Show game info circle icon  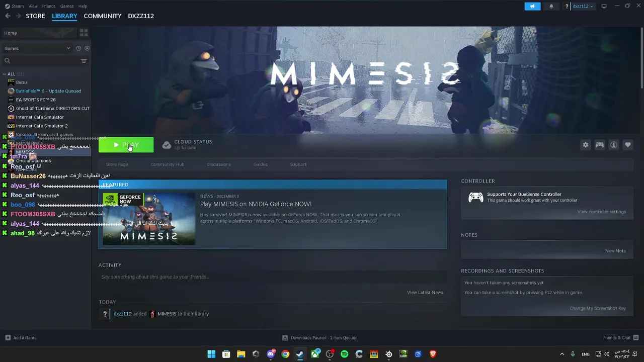(613, 145)
